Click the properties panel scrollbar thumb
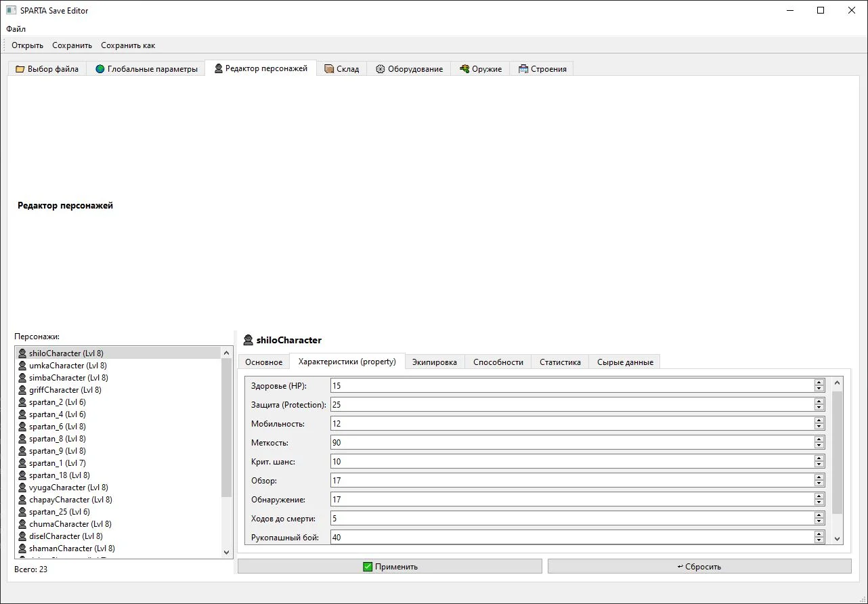 click(x=838, y=452)
